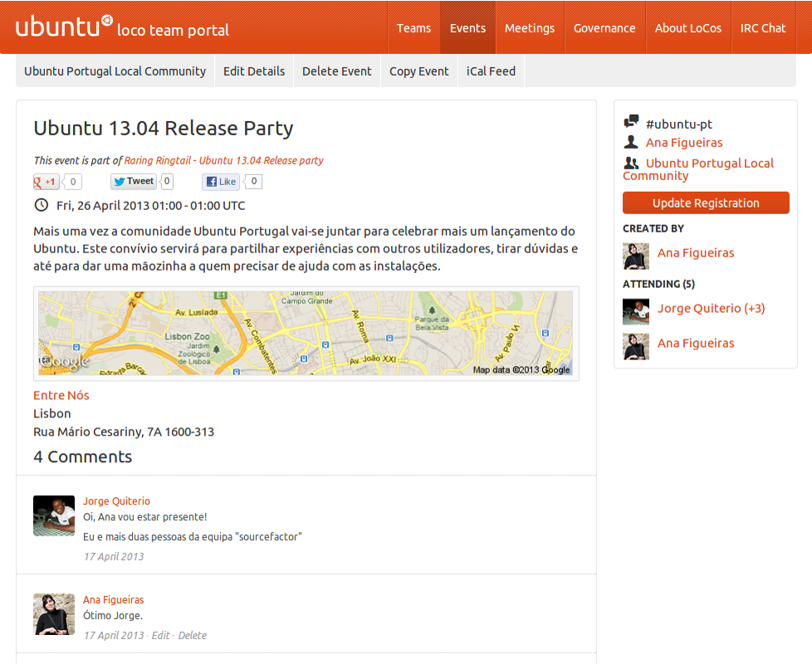Choose Delete Event option

click(336, 71)
